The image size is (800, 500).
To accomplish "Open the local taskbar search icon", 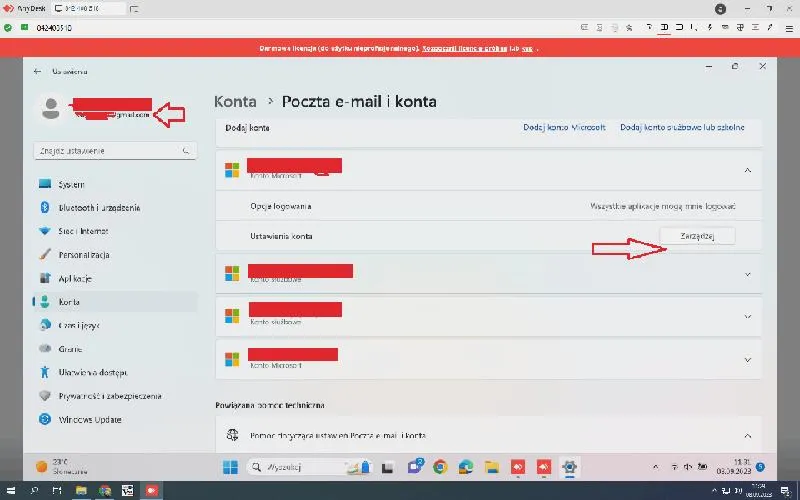I will 34,491.
